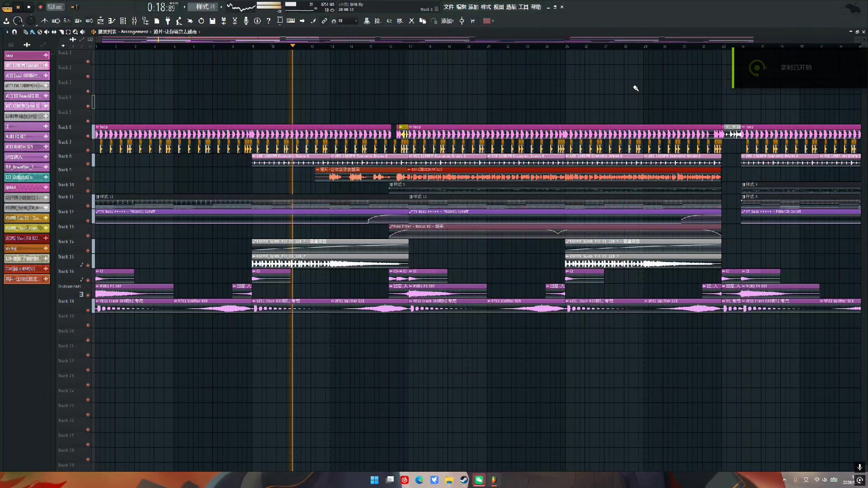Mute Track 6 via its toggle dot
Screen dimensions: 868x488
pos(88,136)
